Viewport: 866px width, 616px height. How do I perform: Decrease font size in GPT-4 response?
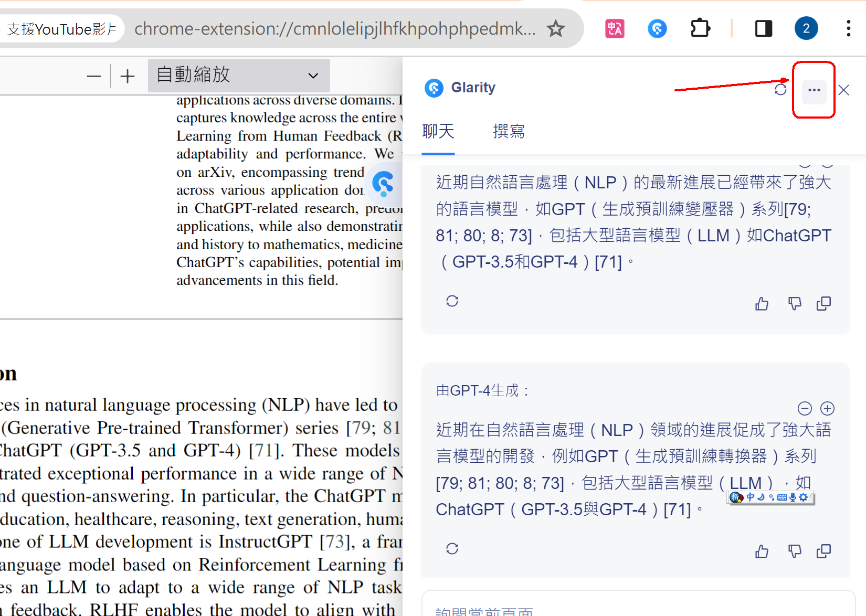click(805, 408)
